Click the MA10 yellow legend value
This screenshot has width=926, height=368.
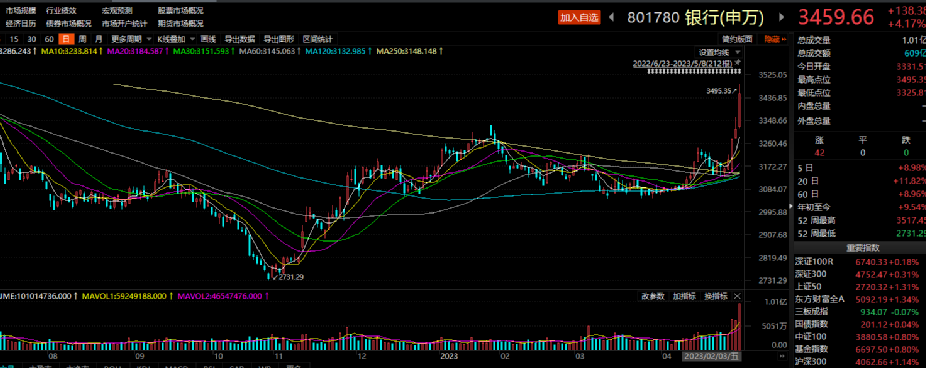coord(70,51)
